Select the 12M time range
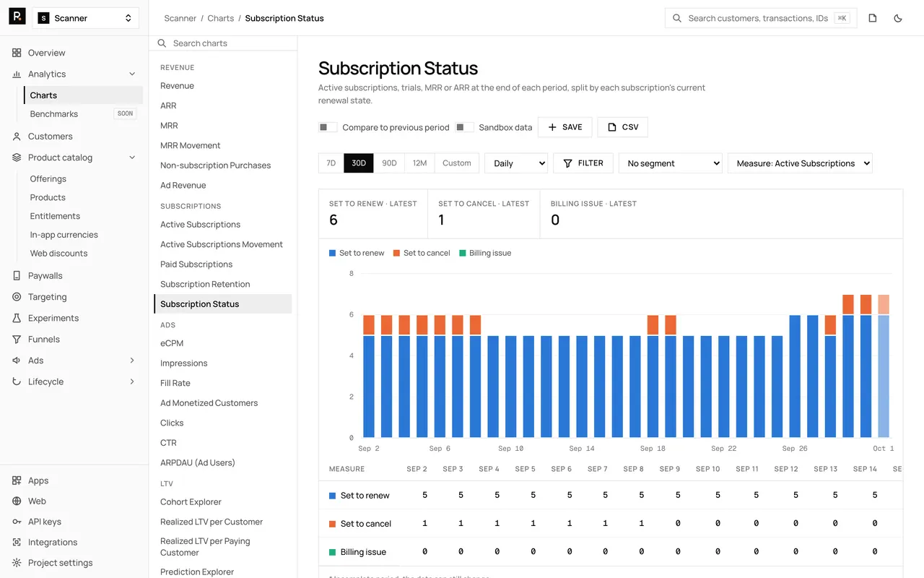Image resolution: width=924 pixels, height=578 pixels. click(419, 163)
